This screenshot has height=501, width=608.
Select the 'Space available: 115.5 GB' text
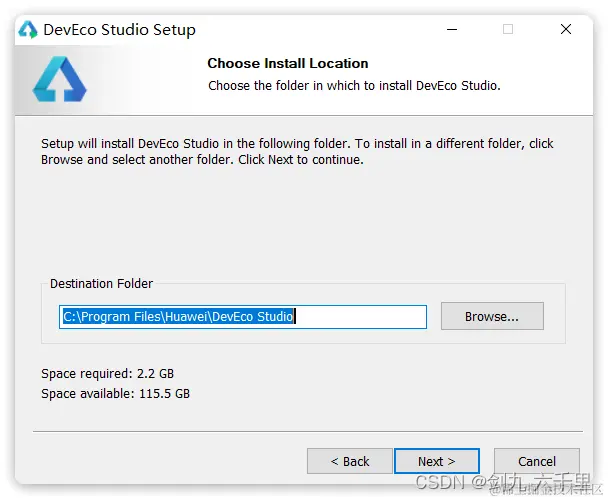click(116, 394)
